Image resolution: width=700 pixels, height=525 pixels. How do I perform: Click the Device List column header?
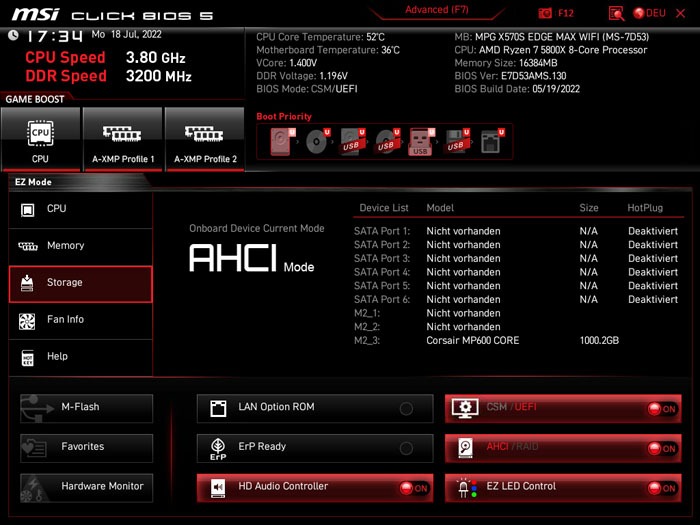pos(383,208)
